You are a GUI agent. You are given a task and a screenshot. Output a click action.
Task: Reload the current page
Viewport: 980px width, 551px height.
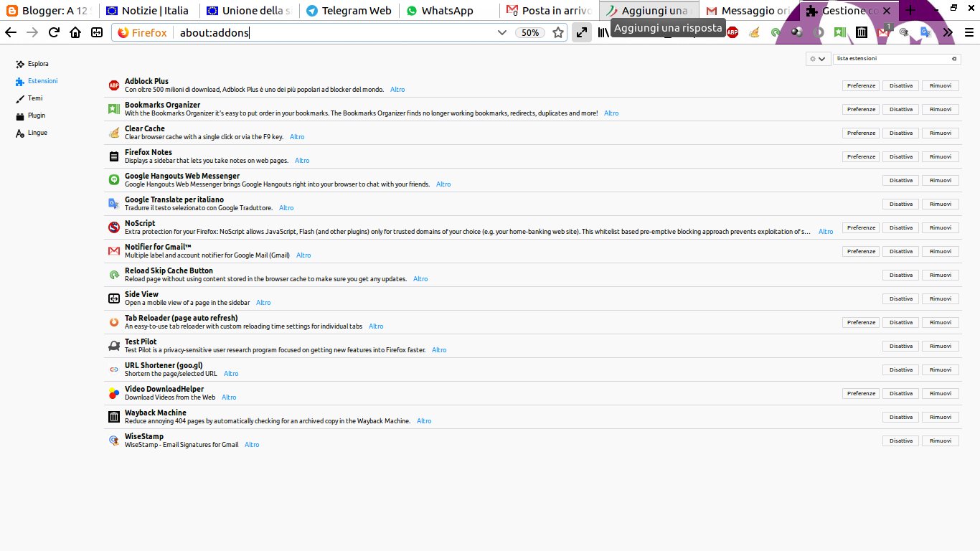[54, 32]
